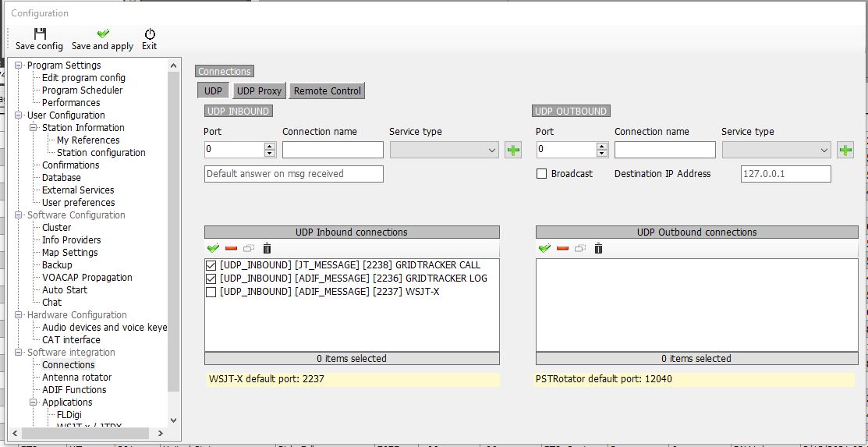Select Auto Start in tree
The width and height of the screenshot is (868, 447).
point(65,290)
